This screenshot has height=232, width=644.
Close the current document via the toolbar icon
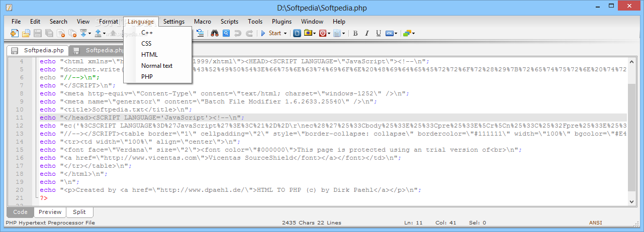(61, 33)
